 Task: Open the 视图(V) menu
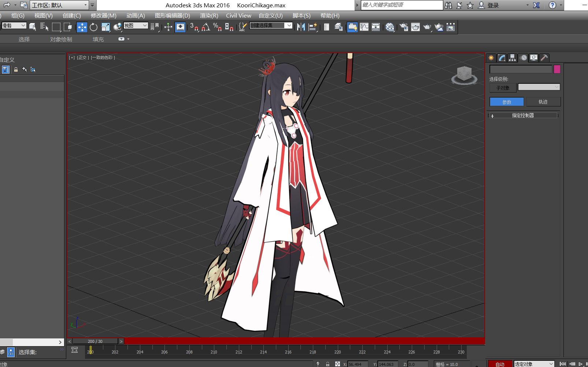pyautogui.click(x=43, y=16)
